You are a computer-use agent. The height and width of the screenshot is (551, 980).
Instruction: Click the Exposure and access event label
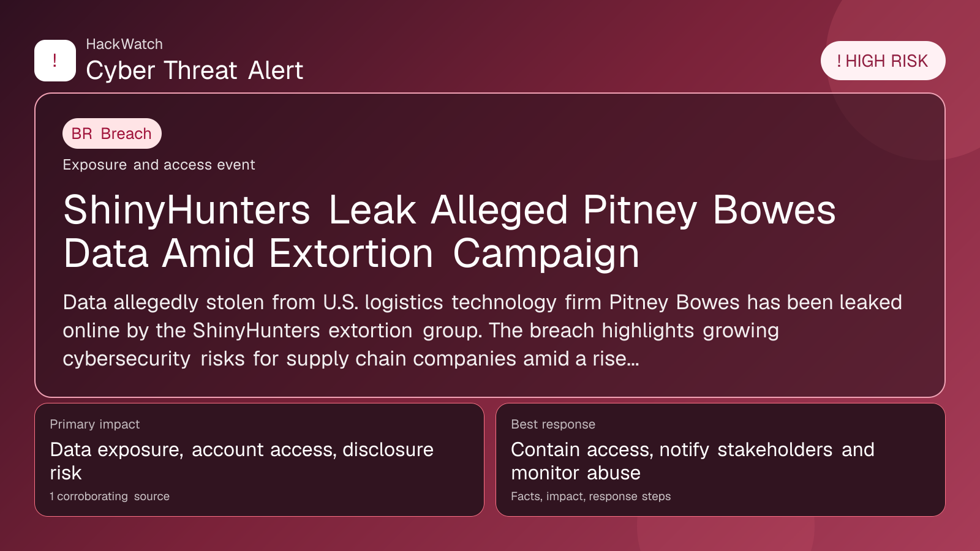click(159, 165)
